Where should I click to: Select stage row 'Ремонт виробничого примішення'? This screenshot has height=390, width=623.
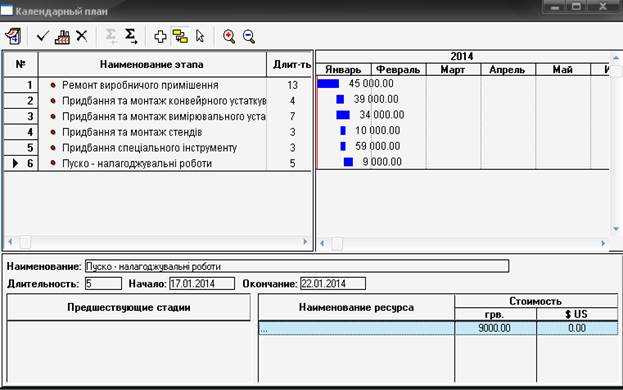tap(140, 85)
